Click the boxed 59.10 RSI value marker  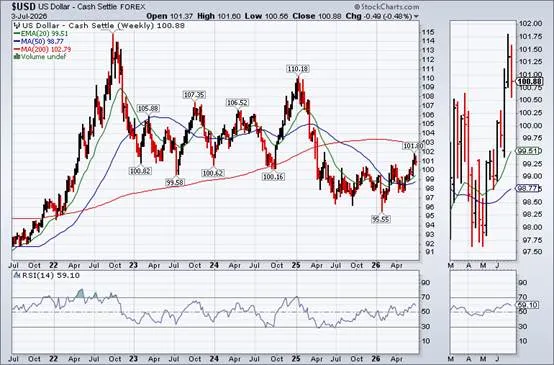click(527, 305)
